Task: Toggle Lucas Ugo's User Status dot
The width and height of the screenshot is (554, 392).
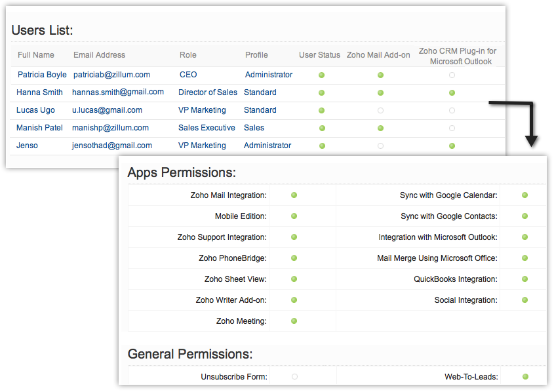Action: click(321, 111)
